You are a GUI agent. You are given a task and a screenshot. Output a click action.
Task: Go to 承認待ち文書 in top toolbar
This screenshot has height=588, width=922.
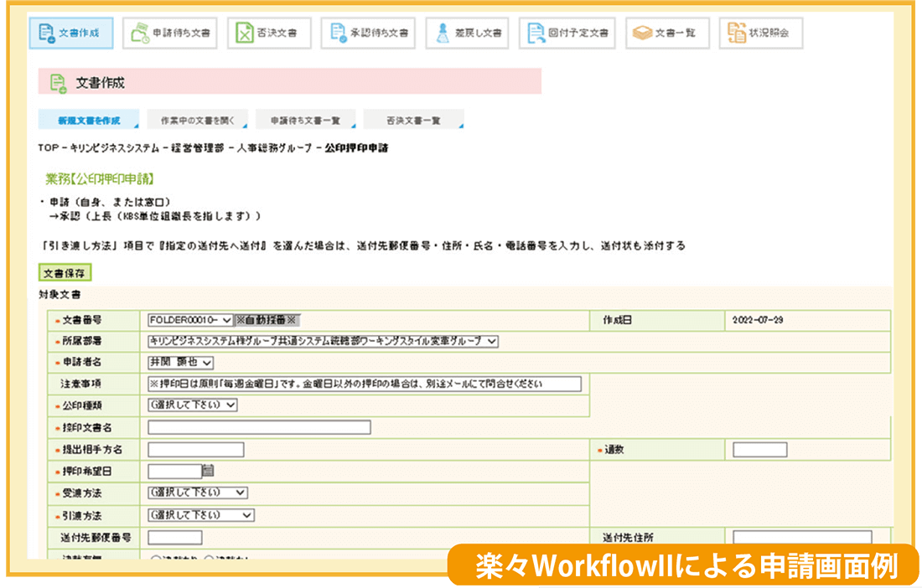point(368,33)
